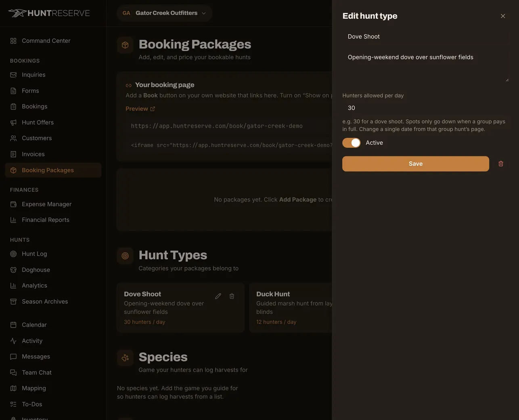Click the Species paw icon
The height and width of the screenshot is (420, 519).
click(125, 357)
